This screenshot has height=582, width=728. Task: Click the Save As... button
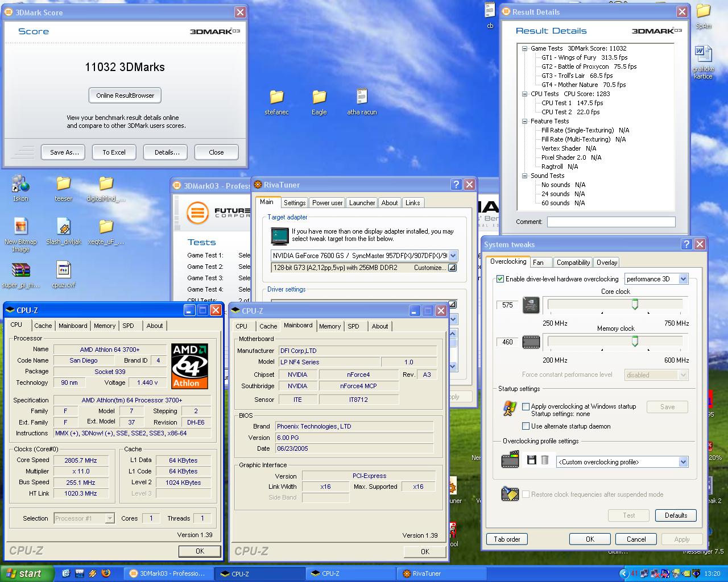pos(64,152)
